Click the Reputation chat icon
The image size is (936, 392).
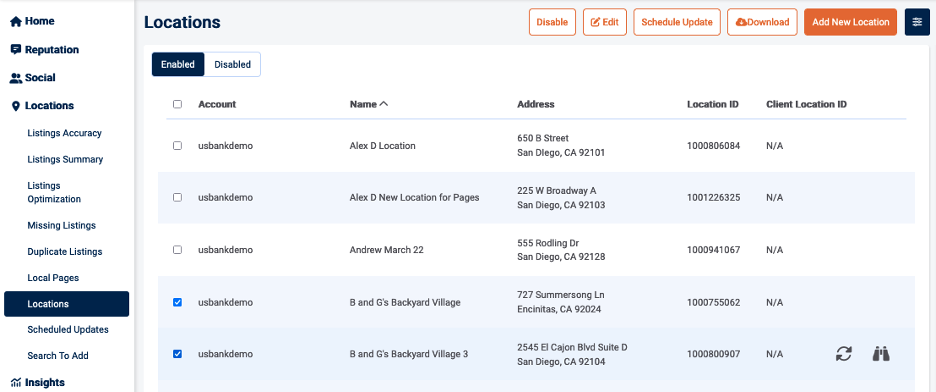[16, 50]
